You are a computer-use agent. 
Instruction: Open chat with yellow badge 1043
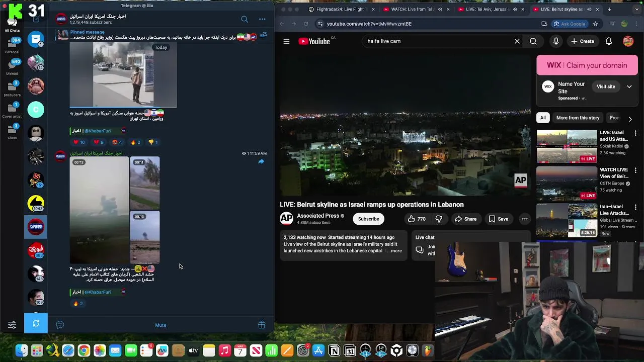(x=36, y=204)
